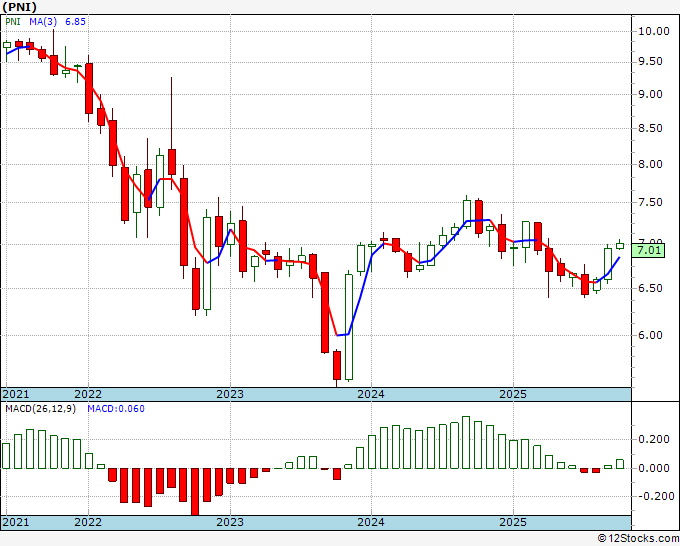Click 2024 on the MACD panel time axis
Viewport: 680px width, 546px height.
(x=371, y=522)
